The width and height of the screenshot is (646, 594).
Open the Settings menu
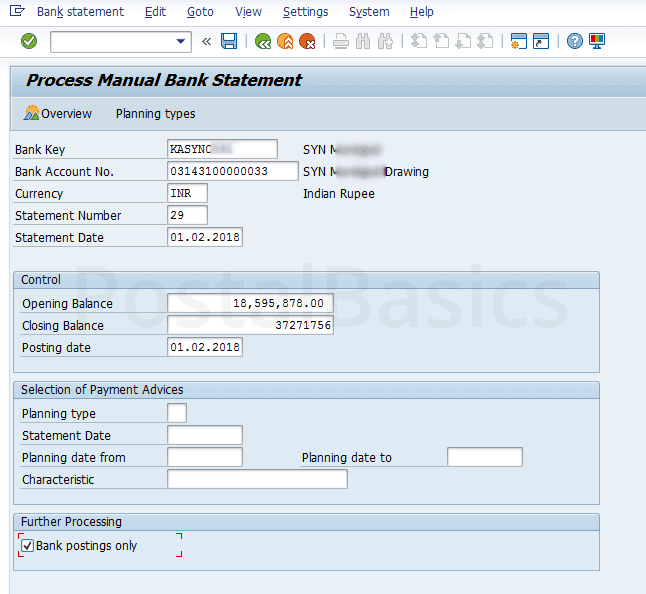305,12
